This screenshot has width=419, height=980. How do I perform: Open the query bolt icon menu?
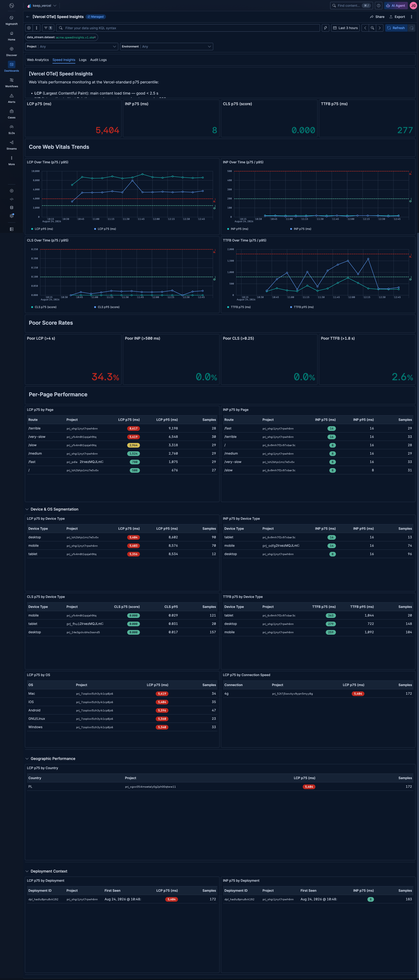pos(325,28)
